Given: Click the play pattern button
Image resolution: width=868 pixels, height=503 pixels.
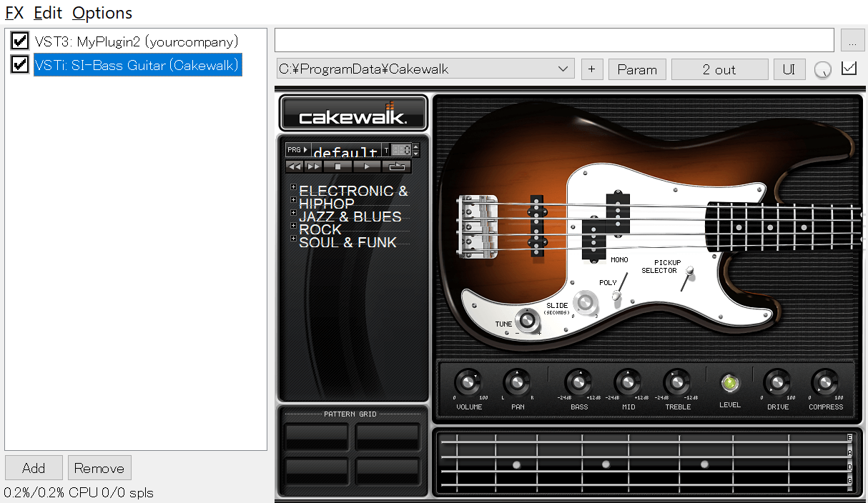Looking at the screenshot, I should (x=367, y=166).
